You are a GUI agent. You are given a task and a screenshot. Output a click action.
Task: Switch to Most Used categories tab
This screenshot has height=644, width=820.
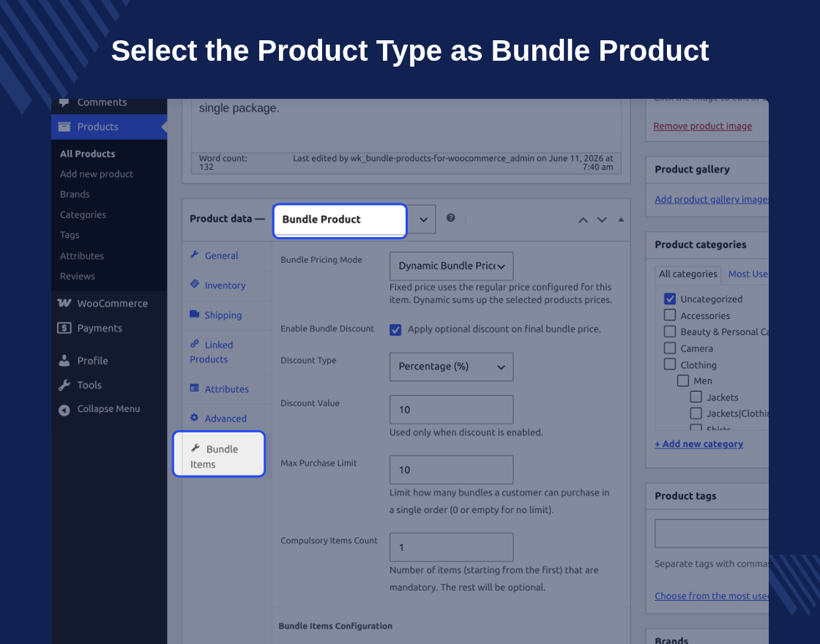coord(748,274)
